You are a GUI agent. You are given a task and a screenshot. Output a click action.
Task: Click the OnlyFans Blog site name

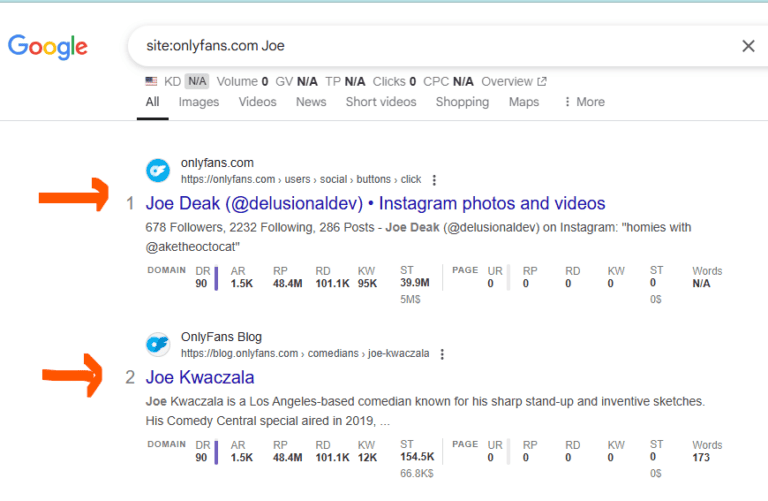pyautogui.click(x=221, y=337)
